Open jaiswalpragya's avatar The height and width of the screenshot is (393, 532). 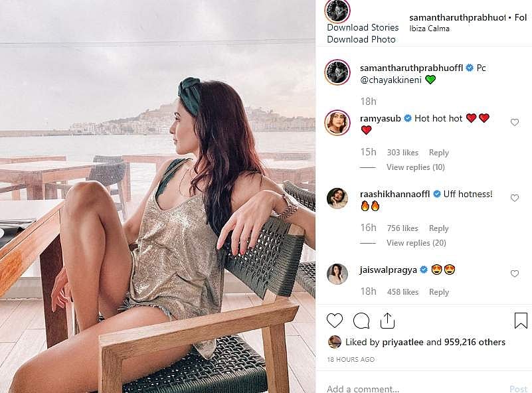[x=337, y=274]
